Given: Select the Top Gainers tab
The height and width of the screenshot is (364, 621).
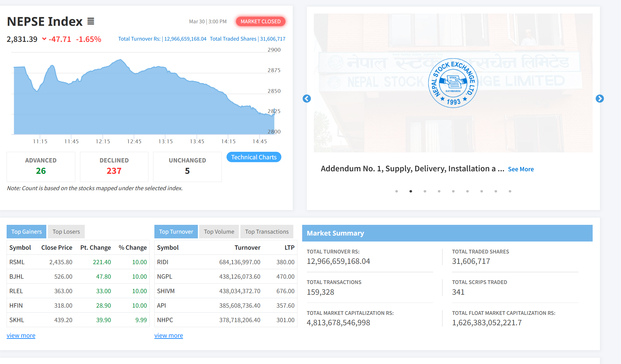Looking at the screenshot, I should tap(26, 232).
